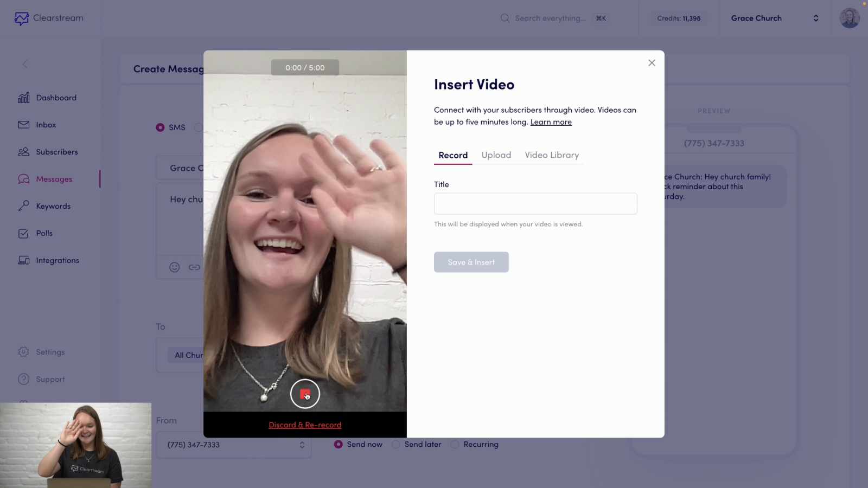Open the Integrations panel
Image resolution: width=868 pixels, height=488 pixels.
(58, 260)
